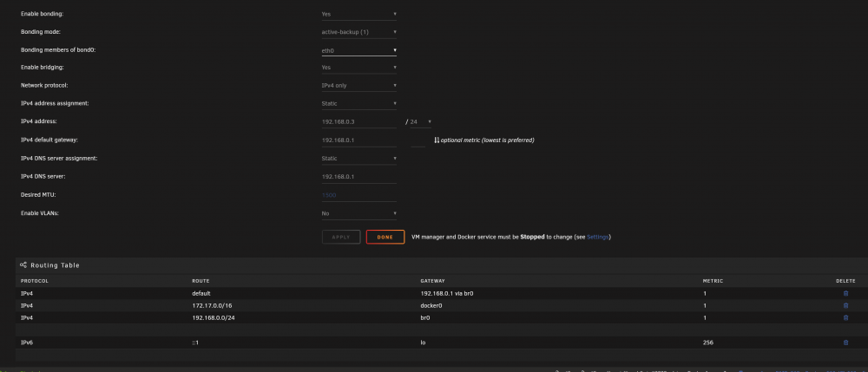
Task: Open the Enable bridging dropdown
Action: tap(358, 68)
